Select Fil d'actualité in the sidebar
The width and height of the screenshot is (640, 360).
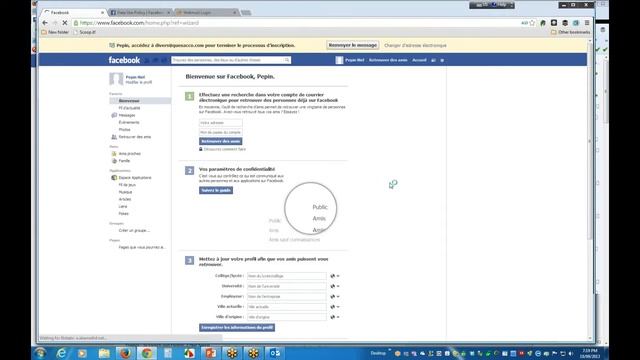[x=129, y=108]
